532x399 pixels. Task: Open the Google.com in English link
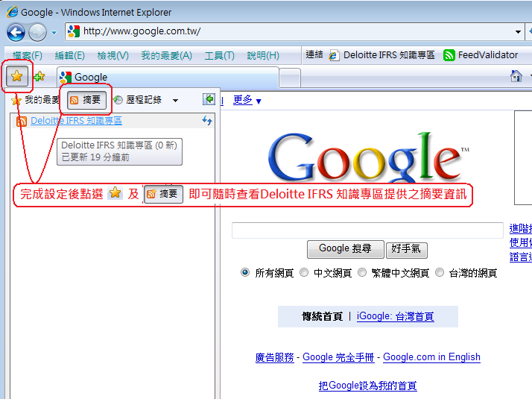432,357
